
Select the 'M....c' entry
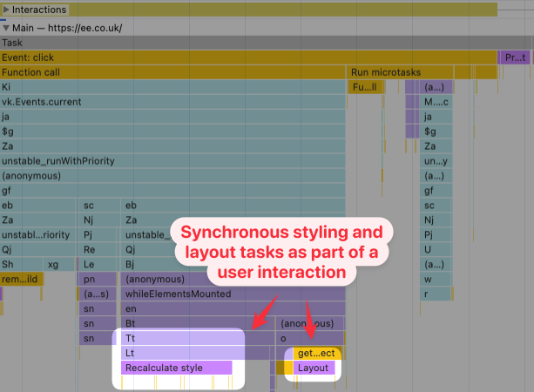pyautogui.click(x=436, y=102)
